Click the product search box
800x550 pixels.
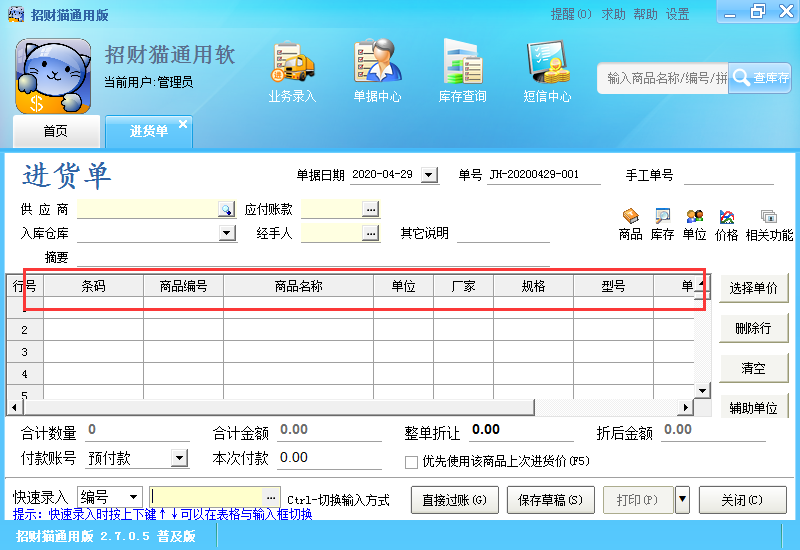663,78
